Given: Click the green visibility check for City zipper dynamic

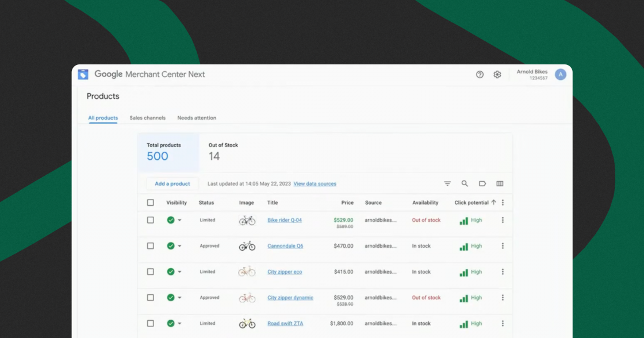Looking at the screenshot, I should [x=171, y=298].
